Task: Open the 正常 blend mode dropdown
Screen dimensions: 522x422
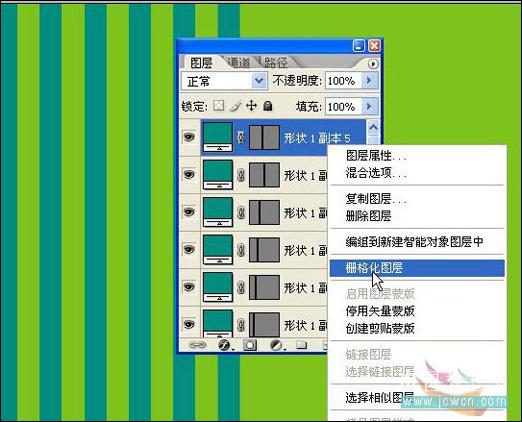Action: [224, 81]
